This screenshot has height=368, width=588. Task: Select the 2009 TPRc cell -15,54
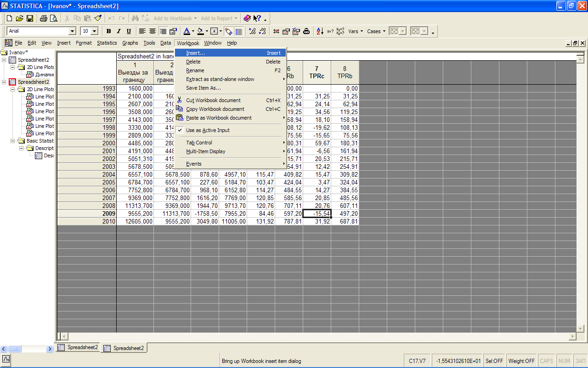317,214
